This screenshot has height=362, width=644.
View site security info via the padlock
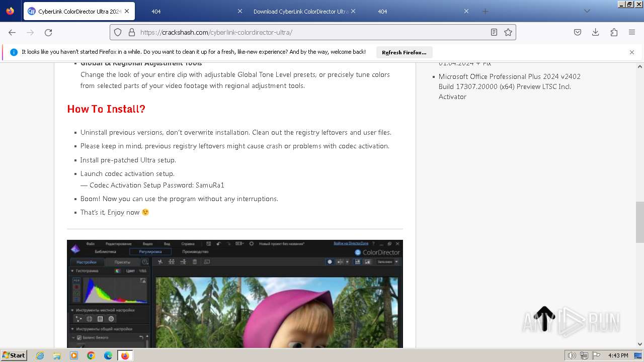(x=132, y=32)
